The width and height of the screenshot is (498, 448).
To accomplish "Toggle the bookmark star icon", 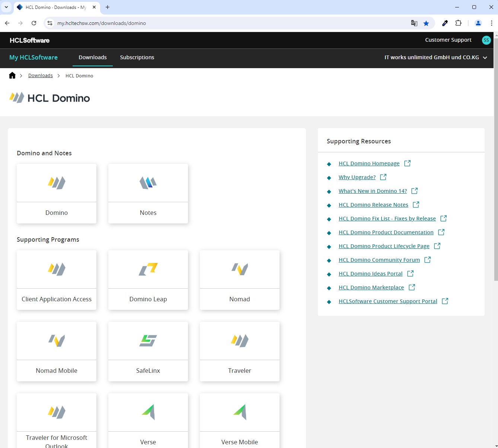I will pos(426,23).
